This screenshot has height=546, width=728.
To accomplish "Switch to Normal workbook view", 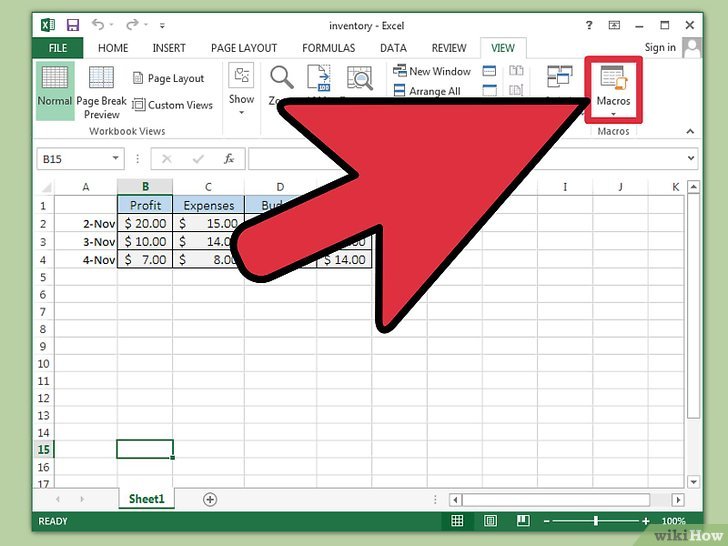I will click(55, 91).
